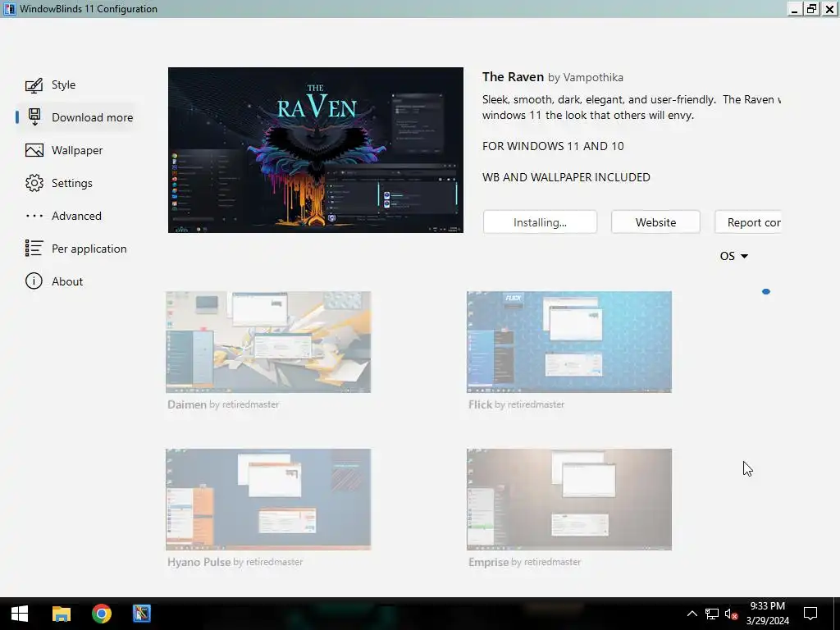This screenshot has height=630, width=840.
Task: Click the About info circle icon
Action: tap(34, 281)
